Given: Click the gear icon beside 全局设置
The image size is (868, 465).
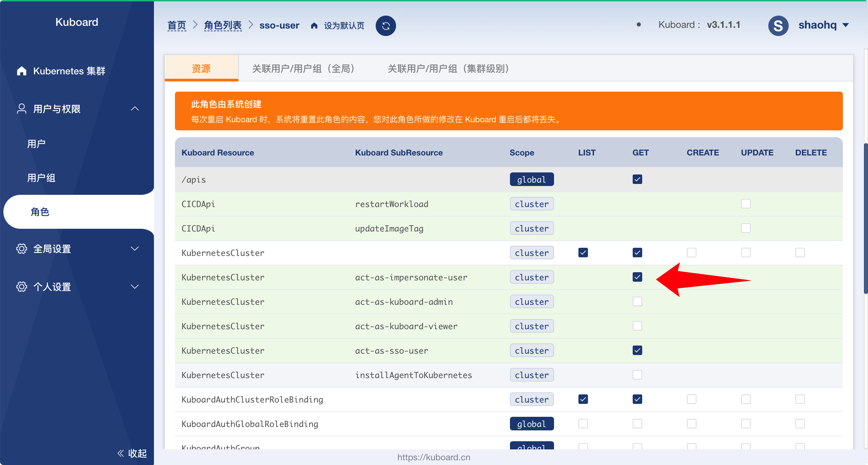Looking at the screenshot, I should [x=22, y=248].
